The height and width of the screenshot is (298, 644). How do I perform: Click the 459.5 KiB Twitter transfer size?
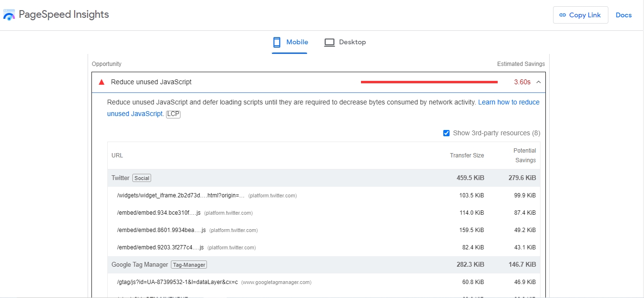point(470,178)
